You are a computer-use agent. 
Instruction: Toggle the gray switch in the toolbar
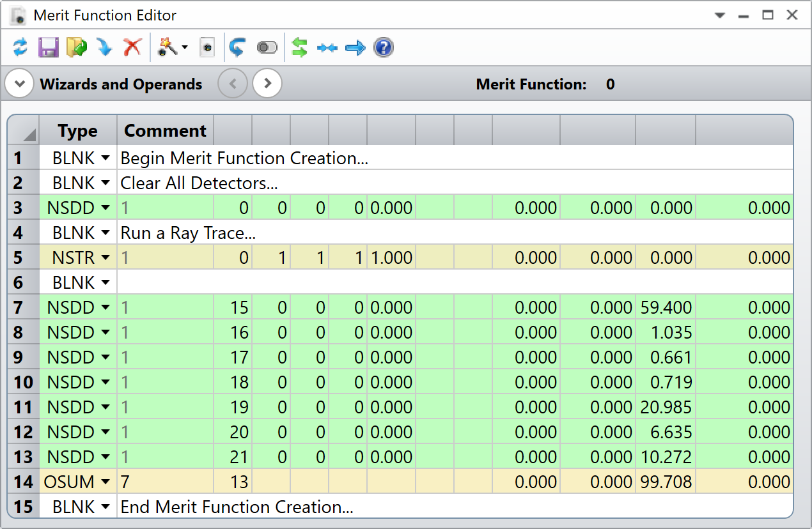point(267,48)
